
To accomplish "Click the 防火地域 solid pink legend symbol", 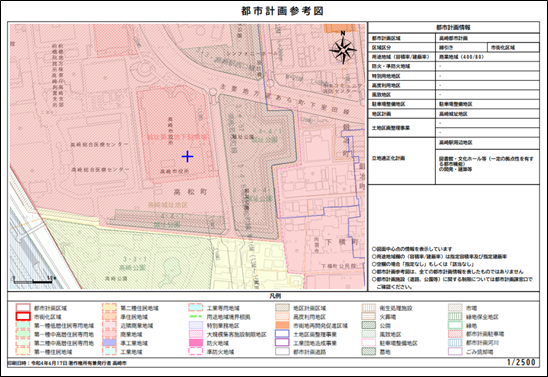I will click(196, 343).
